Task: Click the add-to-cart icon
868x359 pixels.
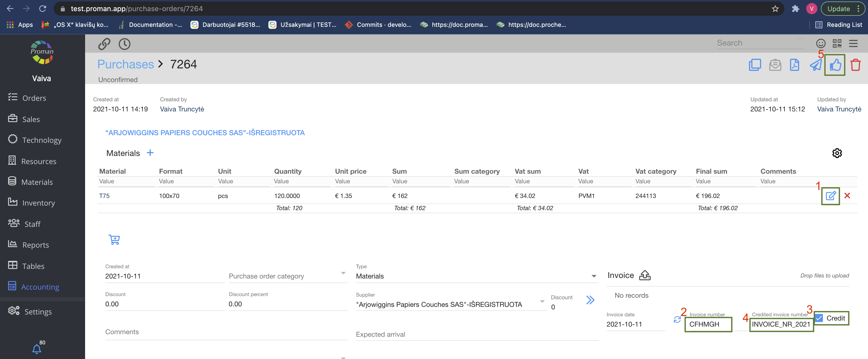Action: pyautogui.click(x=114, y=240)
